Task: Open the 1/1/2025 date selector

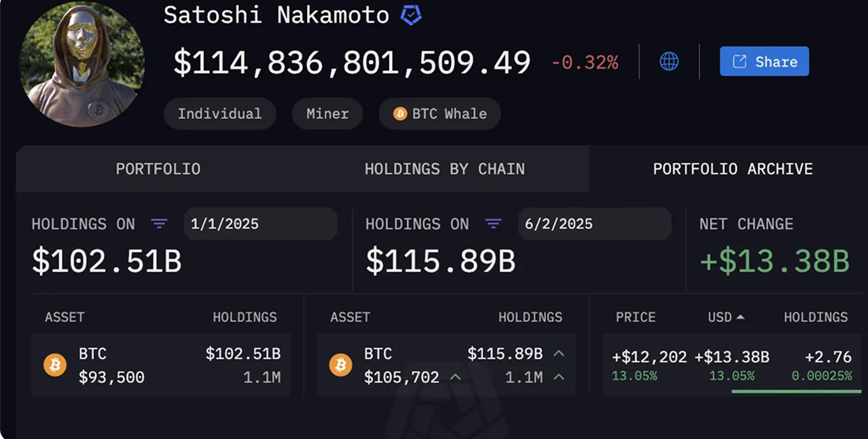Action: tap(260, 224)
